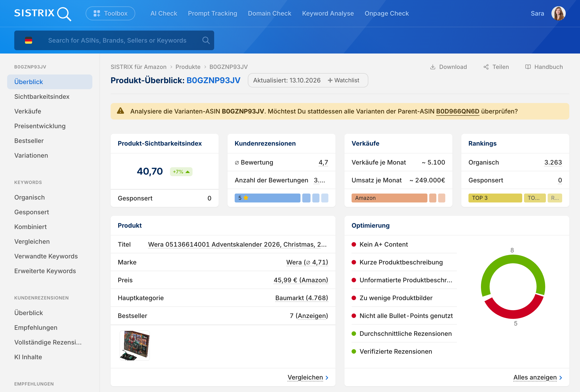Click the TOP 3 rankings bar
Screen dimensions: 580x392
(495, 198)
